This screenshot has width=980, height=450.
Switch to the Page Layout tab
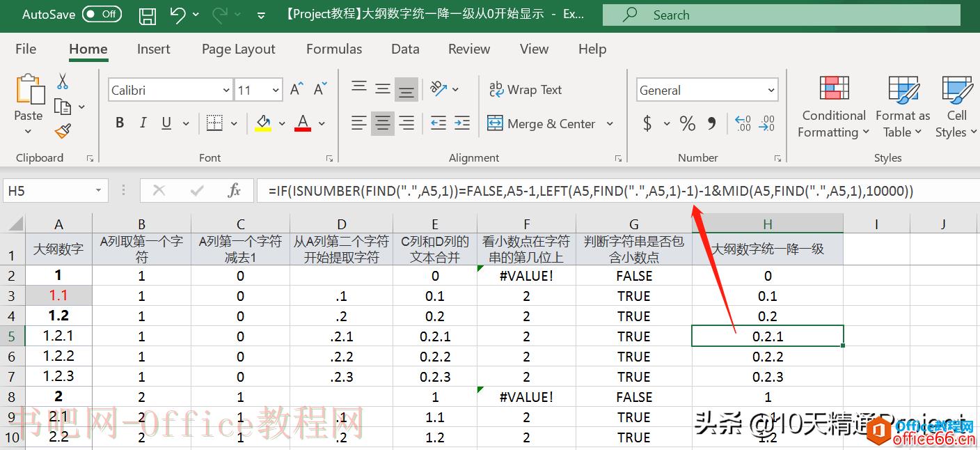tap(239, 49)
